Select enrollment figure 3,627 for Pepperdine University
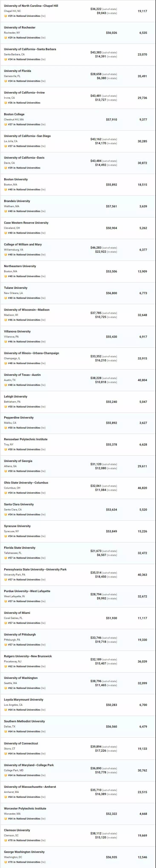The height and width of the screenshot is (868, 156). 143,423
